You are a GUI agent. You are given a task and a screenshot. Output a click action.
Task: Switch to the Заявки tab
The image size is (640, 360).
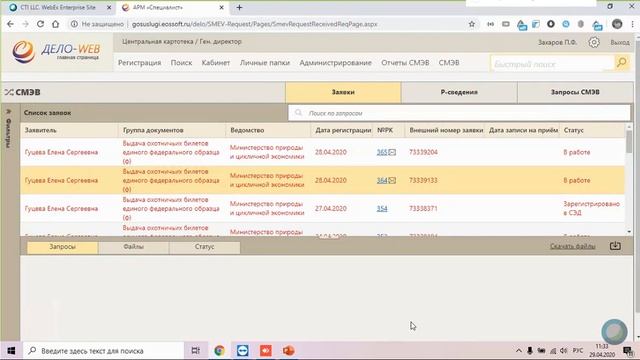(343, 92)
